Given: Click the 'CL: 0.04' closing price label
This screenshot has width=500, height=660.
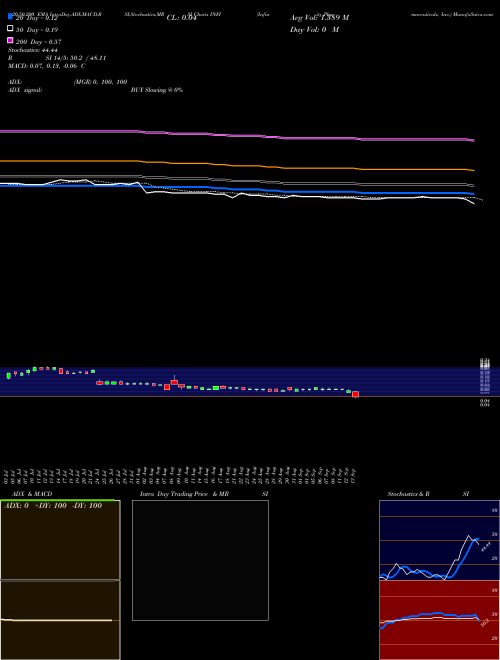Looking at the screenshot, I should pos(181,18).
